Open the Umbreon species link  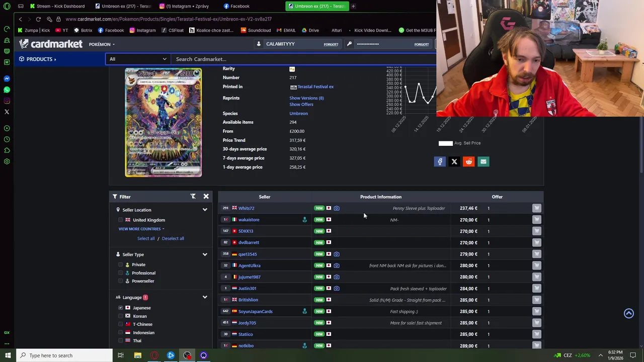pos(298,114)
